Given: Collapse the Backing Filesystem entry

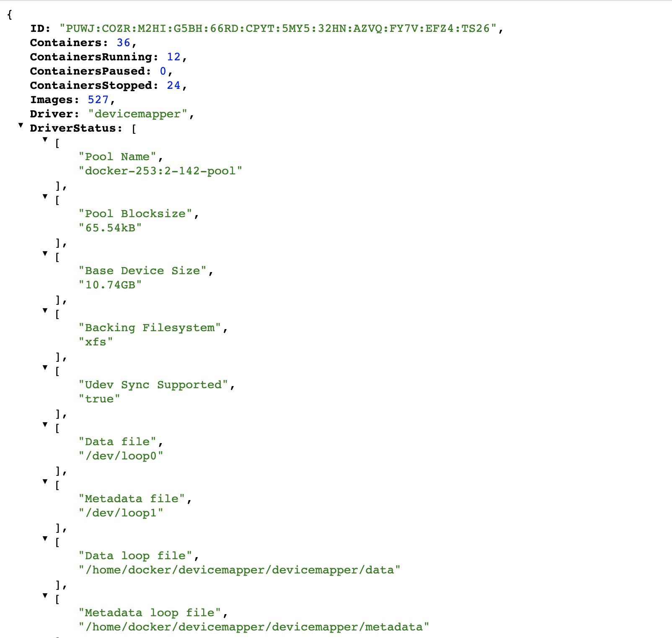Looking at the screenshot, I should (45, 310).
